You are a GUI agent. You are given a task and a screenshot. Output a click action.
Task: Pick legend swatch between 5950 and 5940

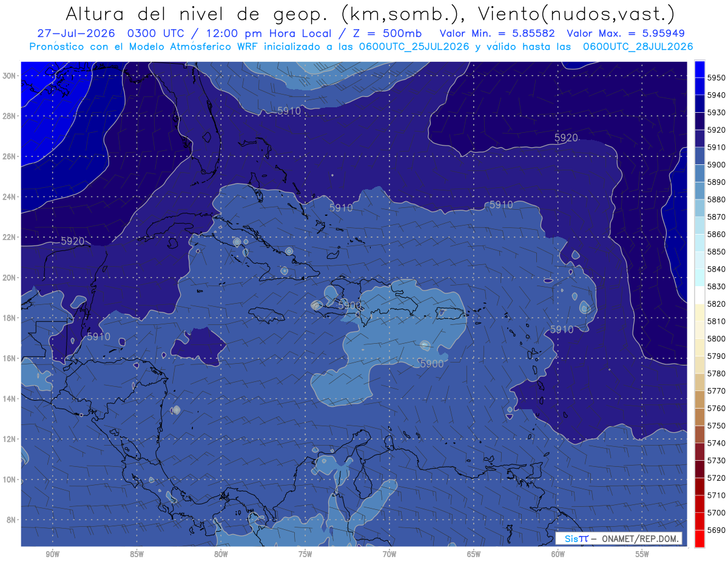699,86
